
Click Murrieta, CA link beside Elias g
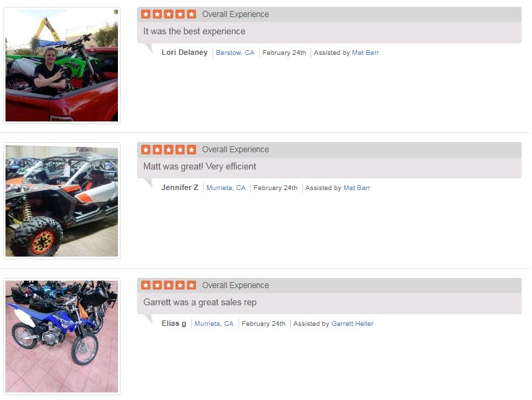click(214, 324)
